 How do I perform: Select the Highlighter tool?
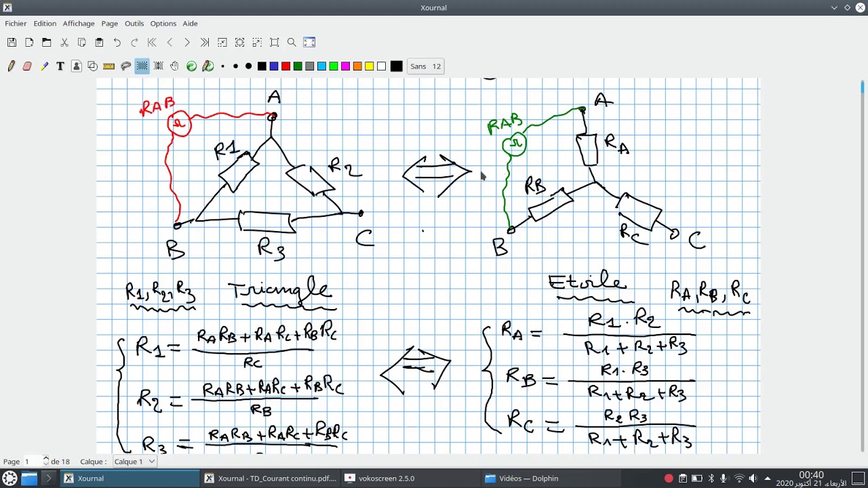click(44, 66)
